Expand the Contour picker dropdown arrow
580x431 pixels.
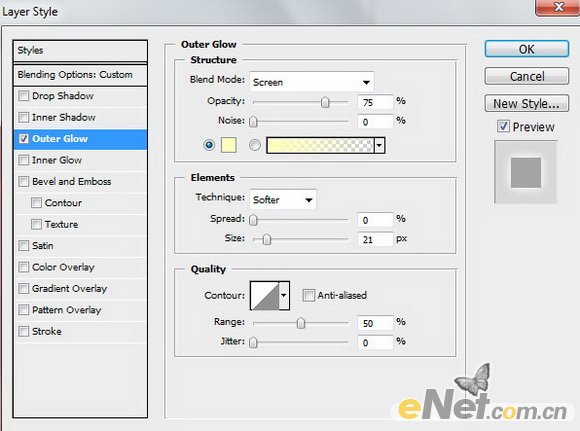[x=284, y=295]
